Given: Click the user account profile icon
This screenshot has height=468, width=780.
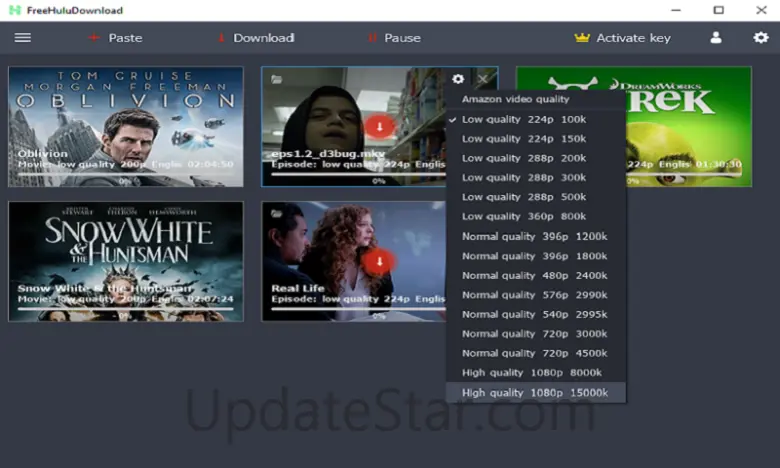Looking at the screenshot, I should 716,38.
